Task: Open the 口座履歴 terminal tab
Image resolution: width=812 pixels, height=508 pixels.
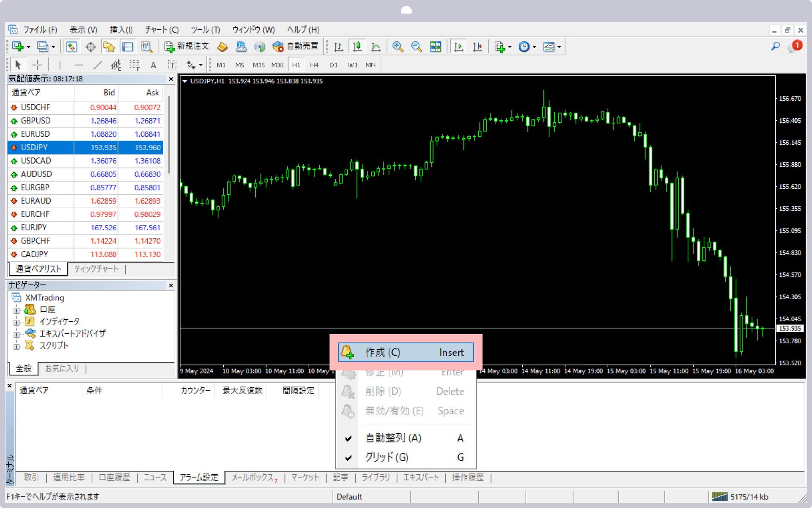Action: click(114, 478)
